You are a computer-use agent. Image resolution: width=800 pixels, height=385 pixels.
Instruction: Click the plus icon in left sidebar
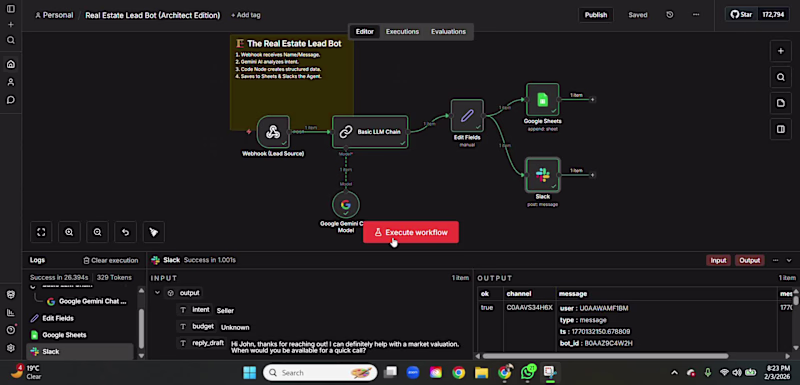(x=11, y=24)
